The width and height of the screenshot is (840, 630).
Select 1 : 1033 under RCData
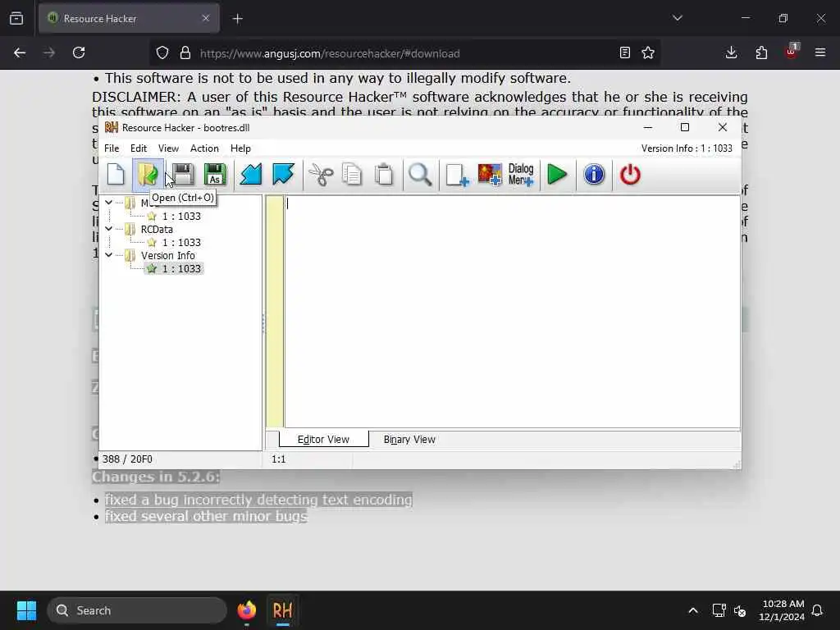181,242
